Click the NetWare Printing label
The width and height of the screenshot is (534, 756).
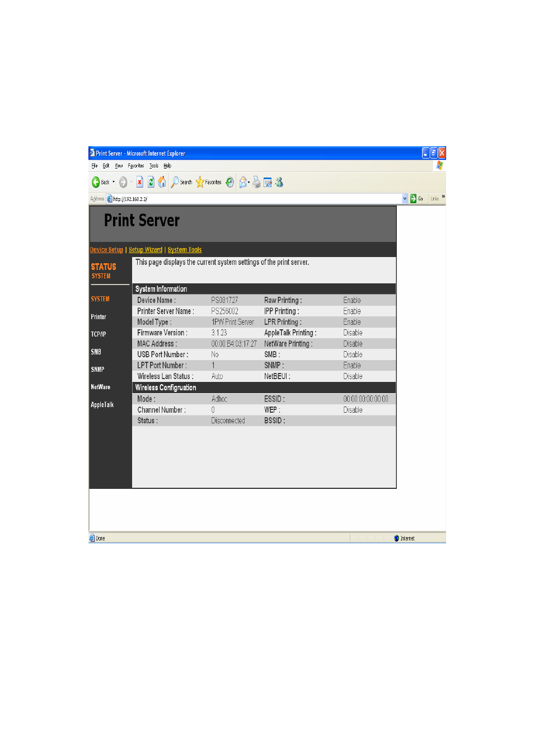tap(288, 344)
